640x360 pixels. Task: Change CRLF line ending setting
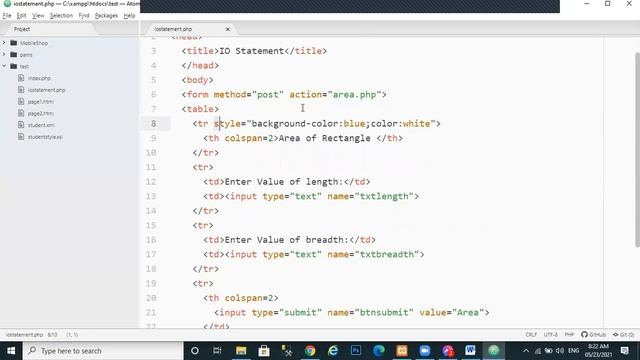pyautogui.click(x=531, y=335)
